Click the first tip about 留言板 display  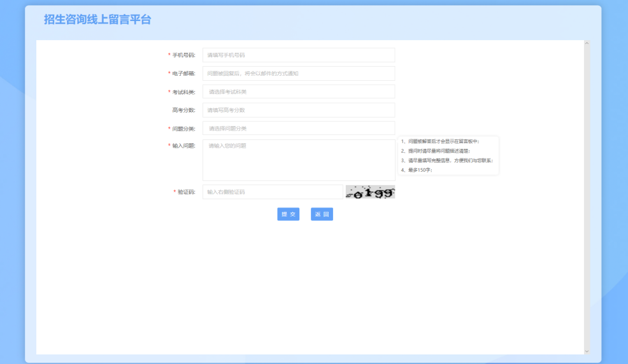tap(443, 141)
